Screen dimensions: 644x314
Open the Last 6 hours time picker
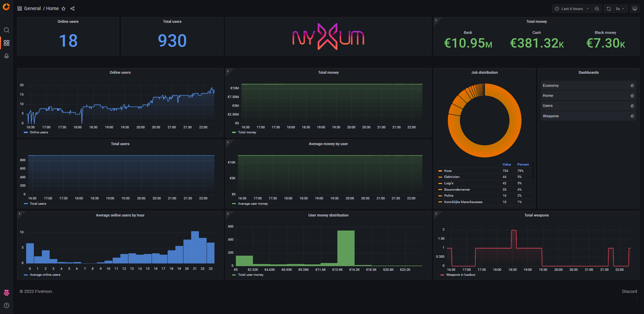pos(572,9)
